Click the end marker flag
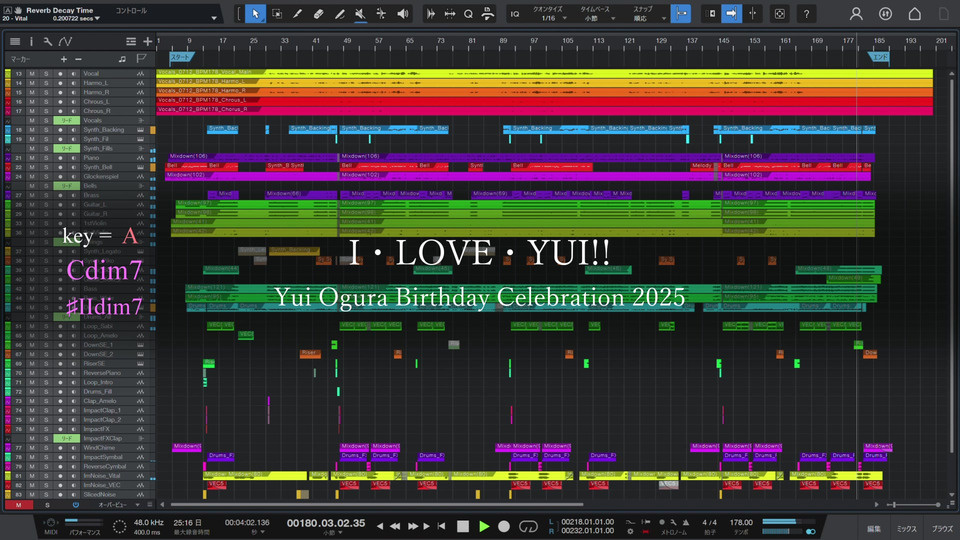The height and width of the screenshot is (540, 960). [879, 57]
